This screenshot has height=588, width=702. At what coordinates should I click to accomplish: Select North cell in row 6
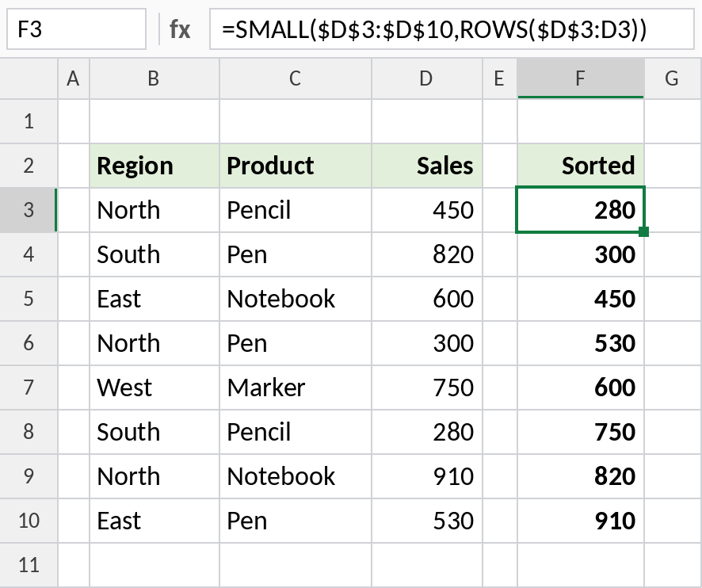pos(155,343)
